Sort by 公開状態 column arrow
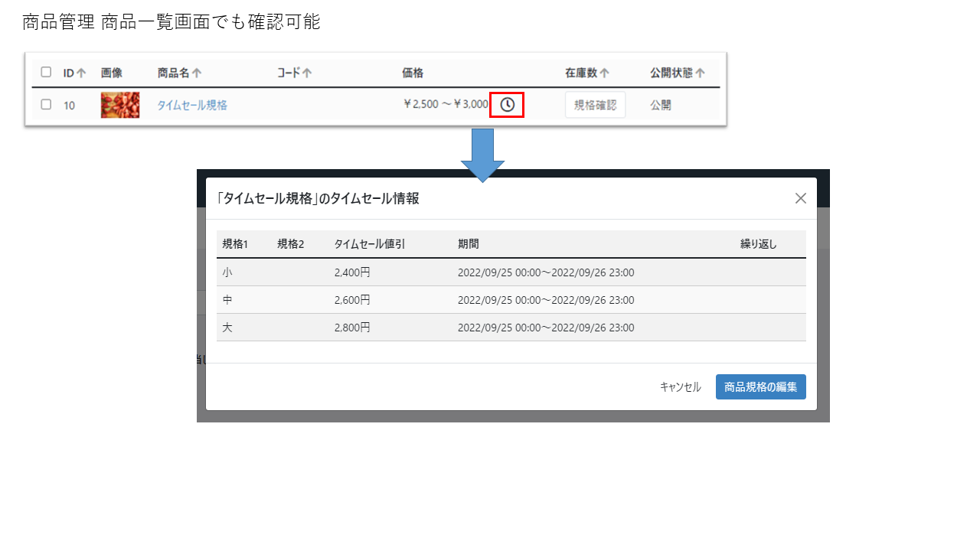This screenshot has height=551, width=980. 700,73
